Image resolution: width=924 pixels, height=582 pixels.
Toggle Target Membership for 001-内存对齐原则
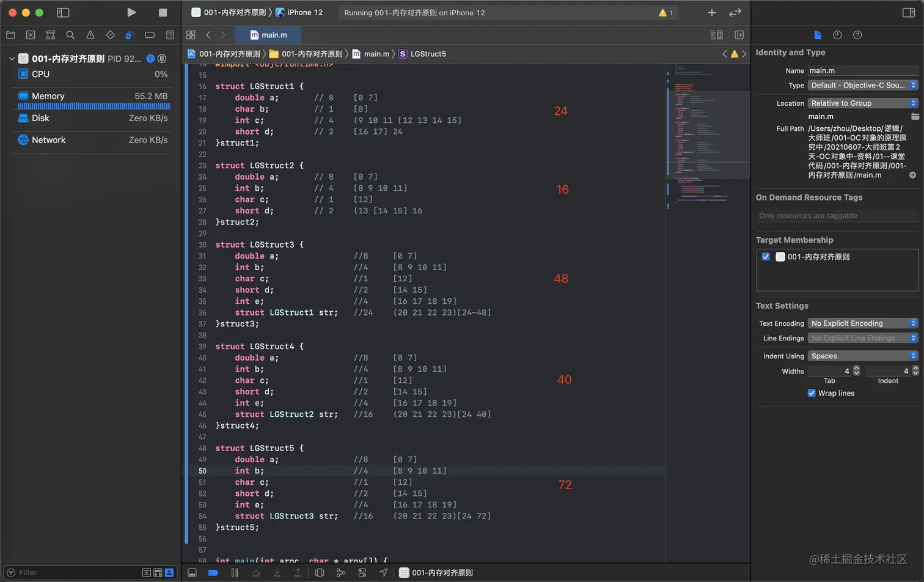tap(766, 257)
